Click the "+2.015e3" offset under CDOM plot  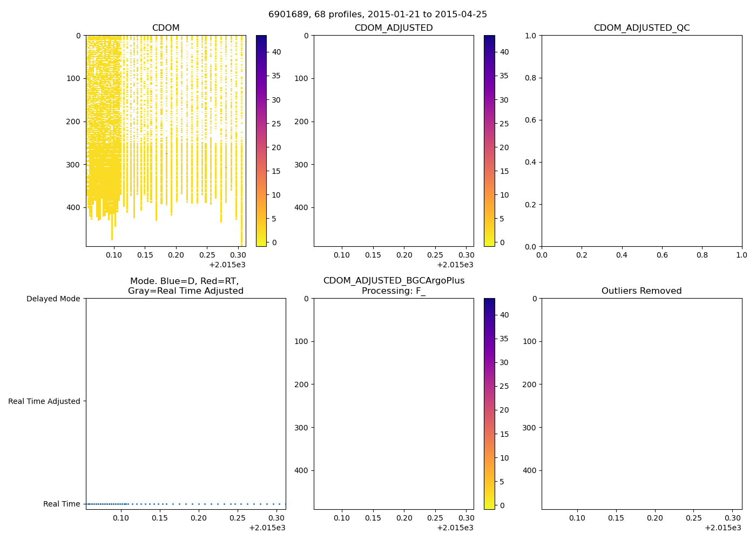coord(227,265)
